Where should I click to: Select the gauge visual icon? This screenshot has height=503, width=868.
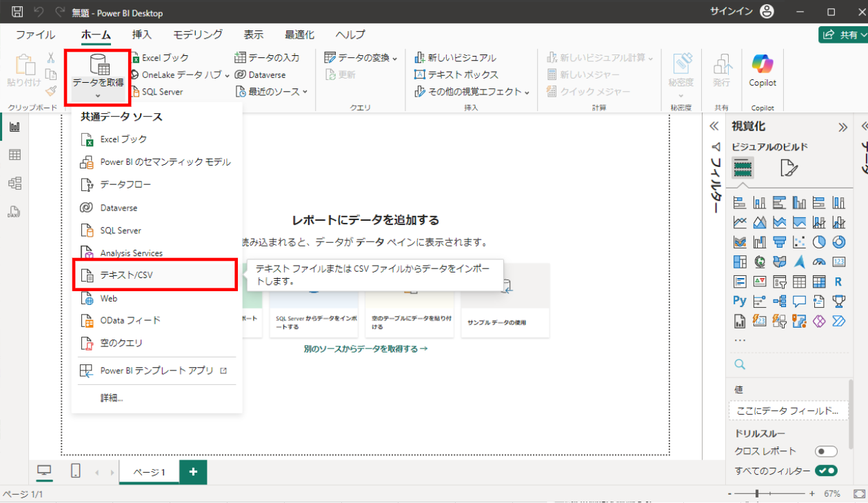point(819,262)
